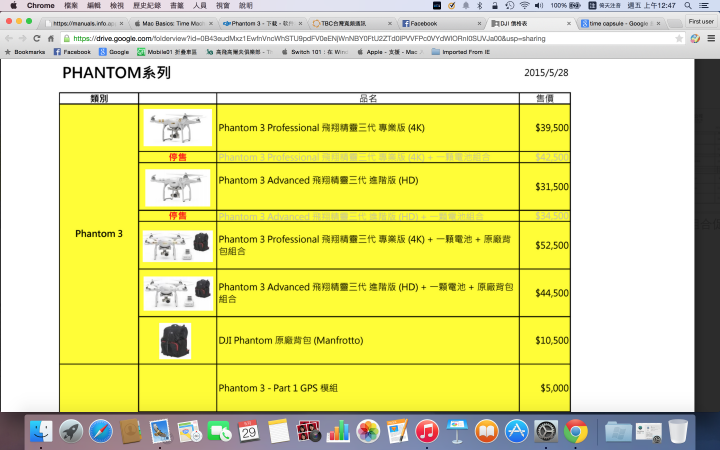720x450 pixels.
Task: Select the $10,500 price cell
Action: click(x=545, y=340)
